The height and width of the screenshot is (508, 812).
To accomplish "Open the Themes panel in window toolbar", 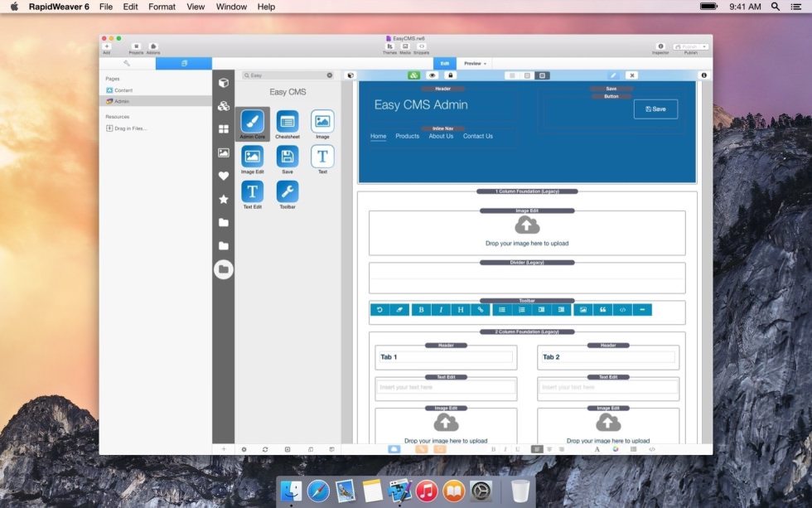I will tap(389, 48).
